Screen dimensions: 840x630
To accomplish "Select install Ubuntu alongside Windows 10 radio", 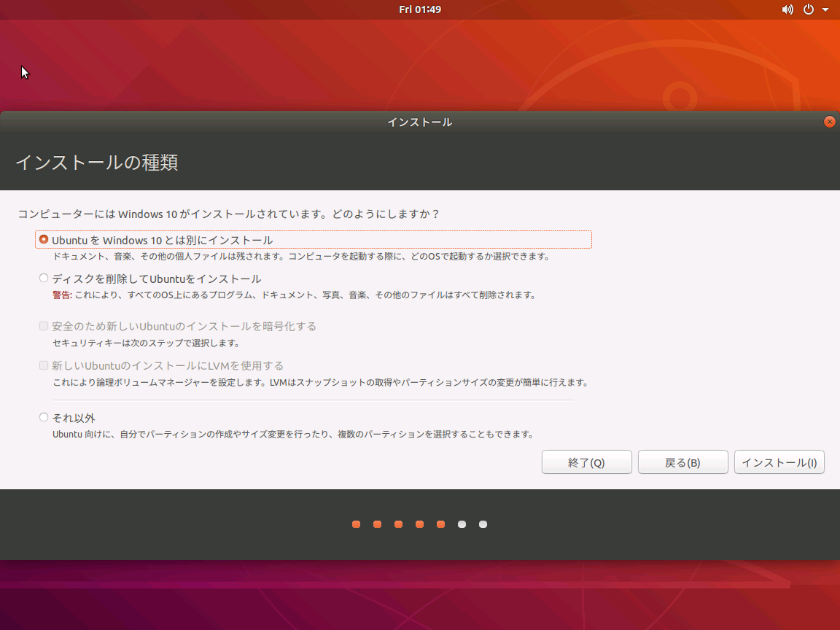I will click(44, 239).
